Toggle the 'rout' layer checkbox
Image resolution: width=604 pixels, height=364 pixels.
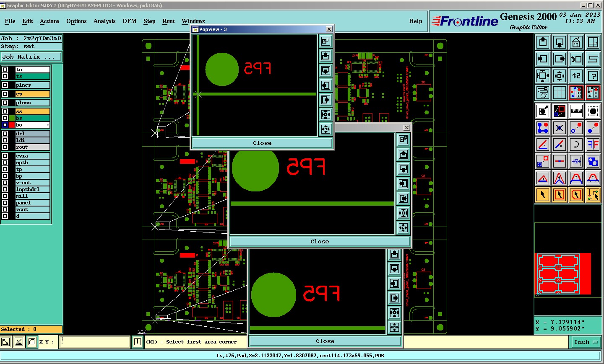(5, 147)
